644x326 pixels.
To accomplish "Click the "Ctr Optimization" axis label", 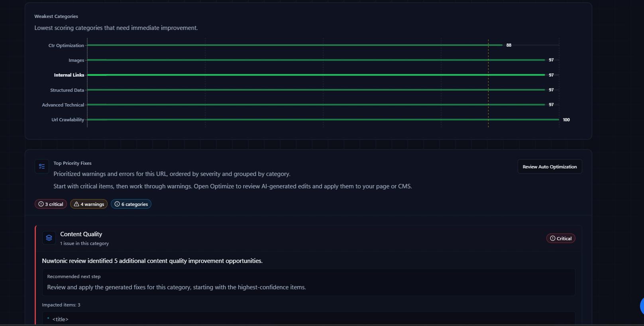I will tap(66, 45).
